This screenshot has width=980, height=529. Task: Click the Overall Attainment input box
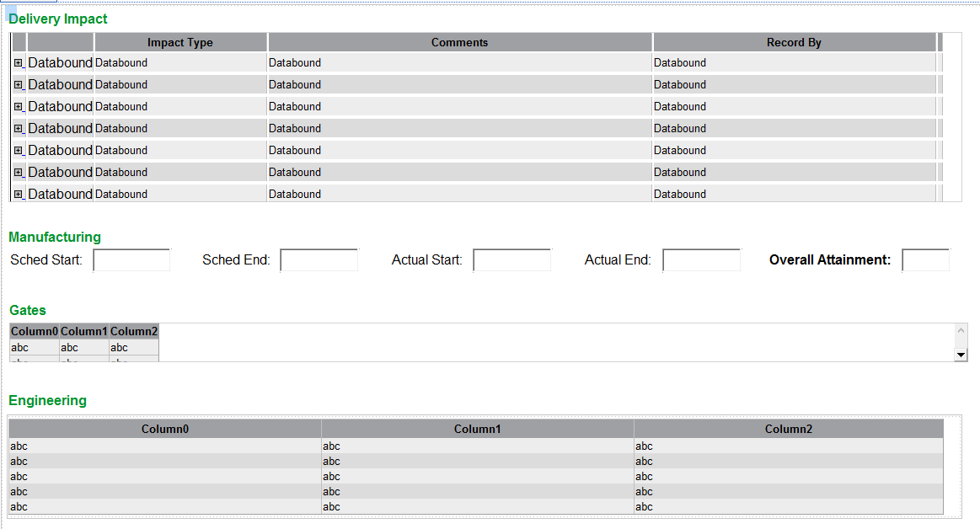[925, 260]
